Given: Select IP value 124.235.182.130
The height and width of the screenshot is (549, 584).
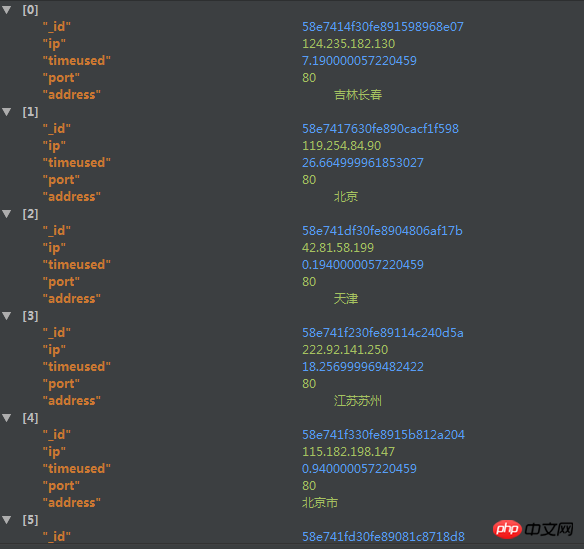Looking at the screenshot, I should click(348, 44).
